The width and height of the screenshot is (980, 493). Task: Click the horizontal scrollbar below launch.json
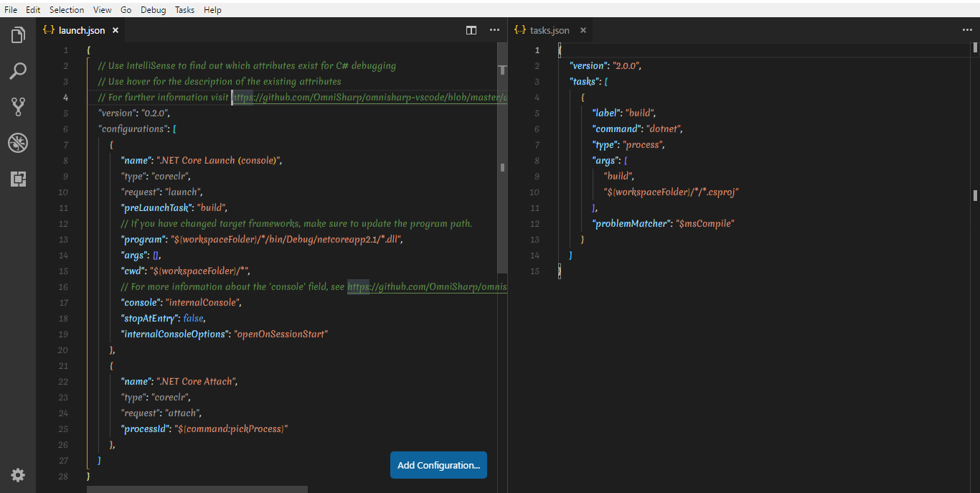(197, 489)
